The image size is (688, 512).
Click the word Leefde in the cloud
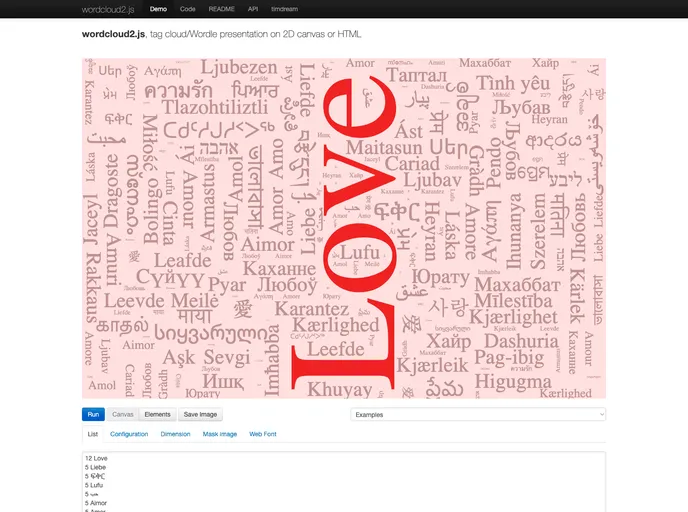tap(336, 350)
